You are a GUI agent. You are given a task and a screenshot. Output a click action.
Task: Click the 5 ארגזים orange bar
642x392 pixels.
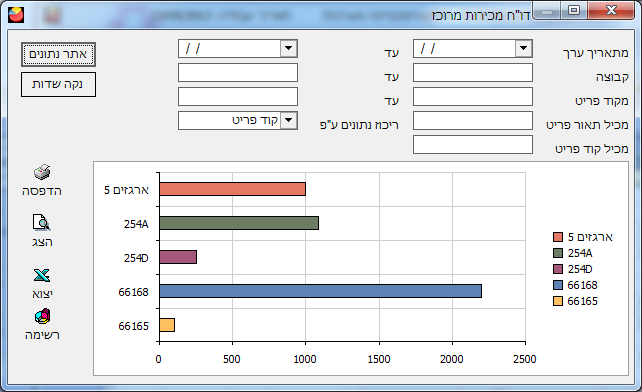[x=233, y=189]
